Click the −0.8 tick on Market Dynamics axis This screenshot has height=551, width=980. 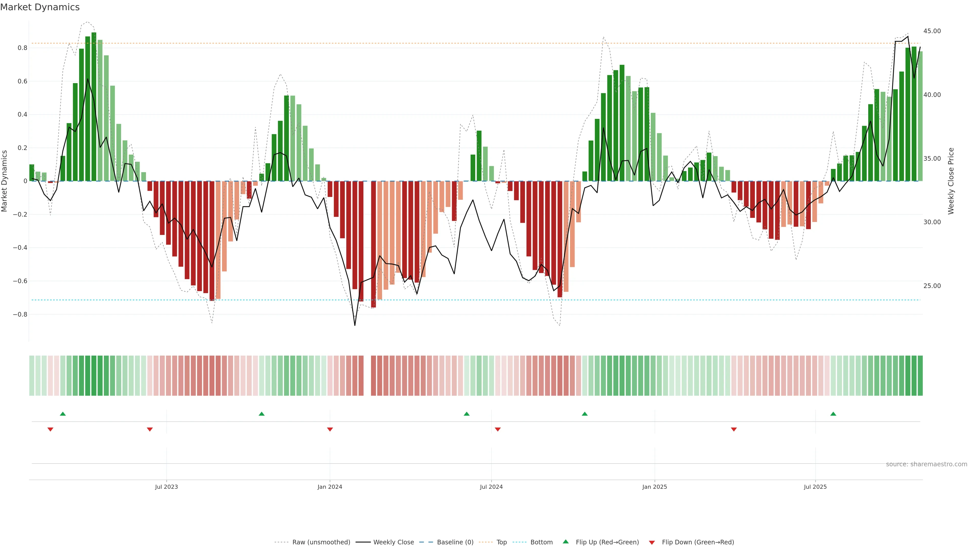pos(20,315)
